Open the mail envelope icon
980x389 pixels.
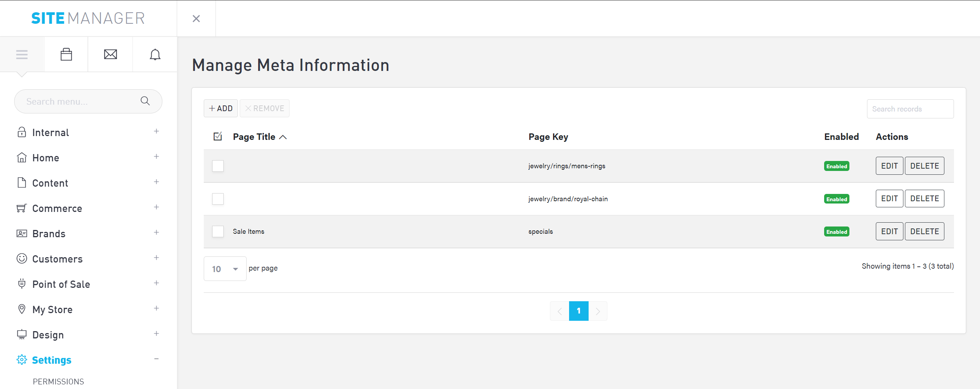(110, 54)
